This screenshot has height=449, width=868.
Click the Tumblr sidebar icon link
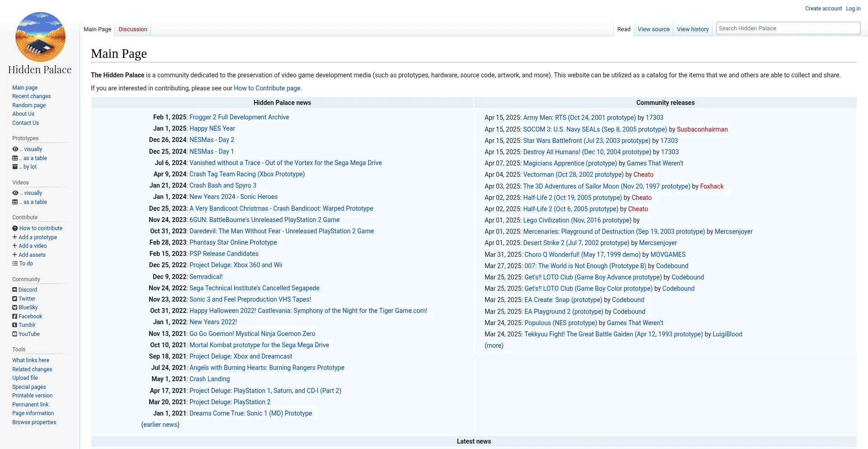coord(15,325)
